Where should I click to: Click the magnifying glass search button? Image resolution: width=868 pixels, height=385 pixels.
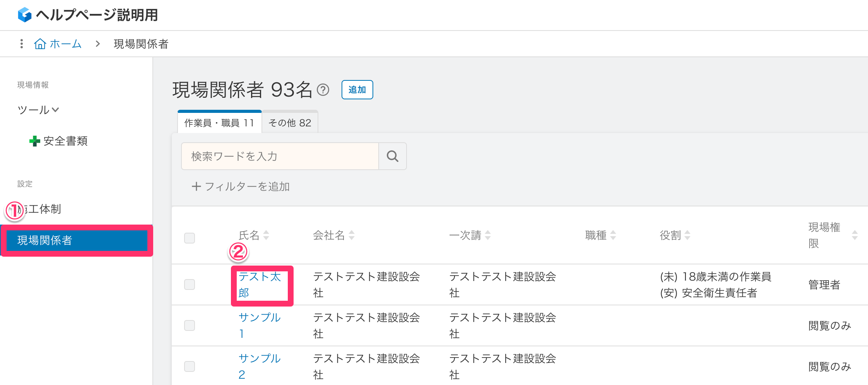[x=393, y=156]
